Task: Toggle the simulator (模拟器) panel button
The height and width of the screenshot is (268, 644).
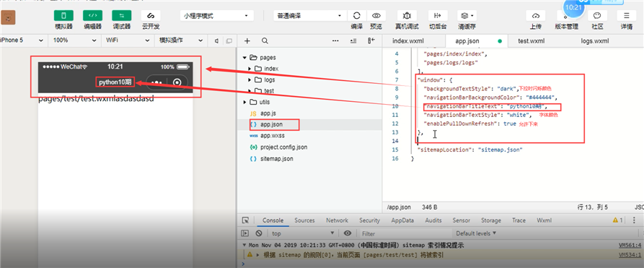Action: click(63, 16)
